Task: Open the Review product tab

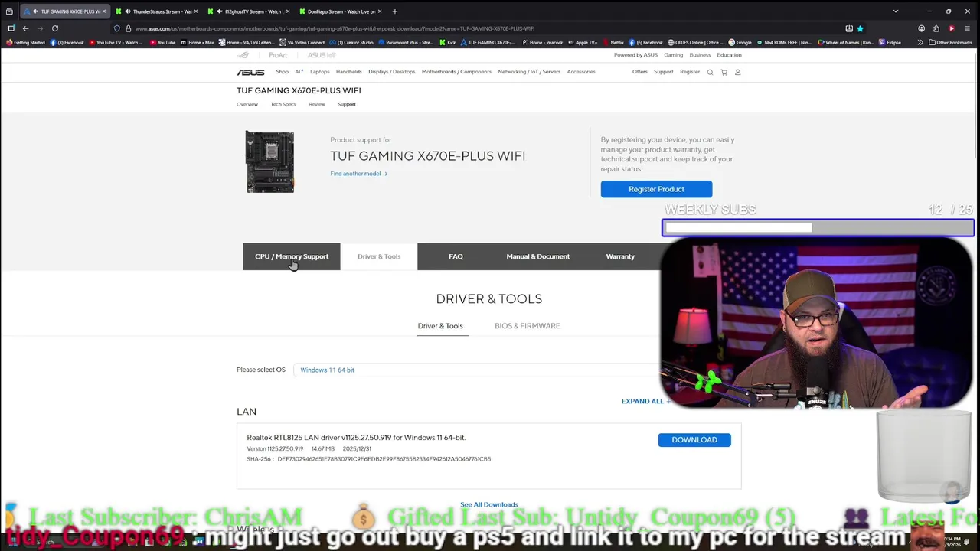Action: [x=317, y=104]
